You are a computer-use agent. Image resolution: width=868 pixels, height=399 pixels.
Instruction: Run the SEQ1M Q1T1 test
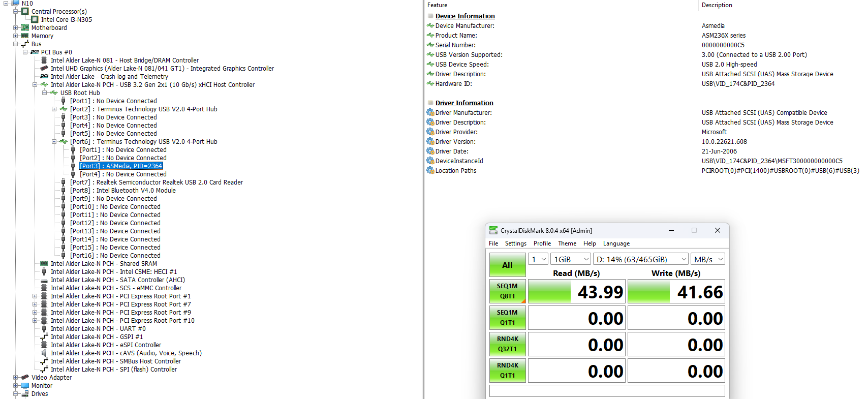tap(507, 318)
